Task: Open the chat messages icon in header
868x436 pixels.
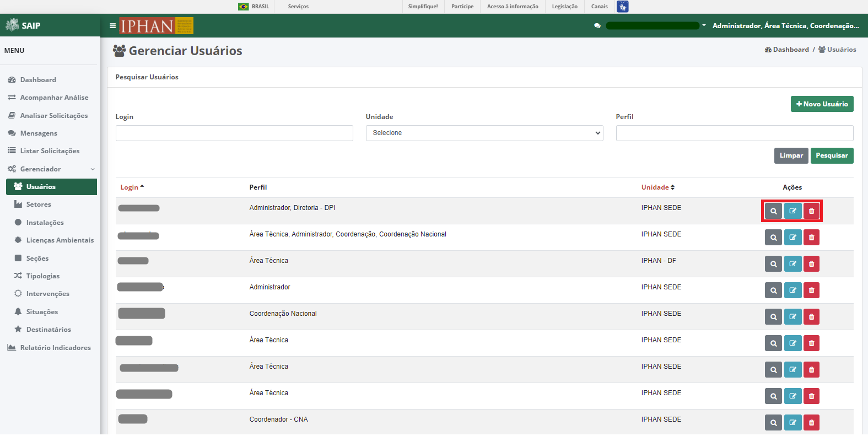Action: click(x=597, y=26)
